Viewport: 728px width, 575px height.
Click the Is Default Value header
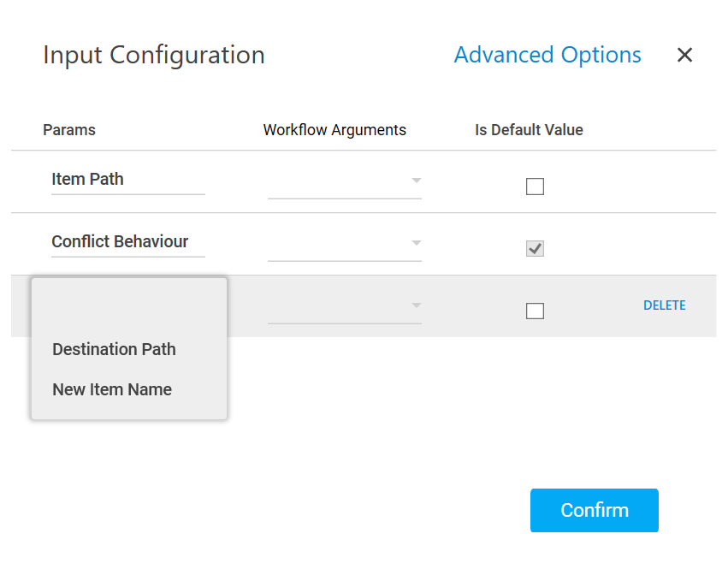tap(529, 130)
